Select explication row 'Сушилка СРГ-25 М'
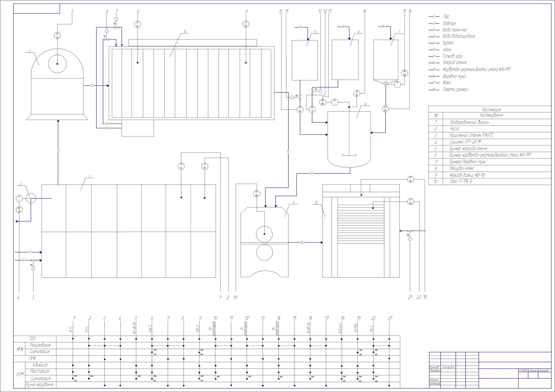Image resolution: width=555 pixels, height=392 pixels. pos(490,142)
